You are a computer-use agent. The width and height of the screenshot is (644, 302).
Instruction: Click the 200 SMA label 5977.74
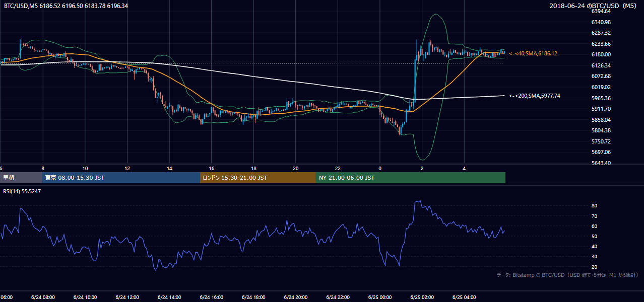pyautogui.click(x=535, y=96)
